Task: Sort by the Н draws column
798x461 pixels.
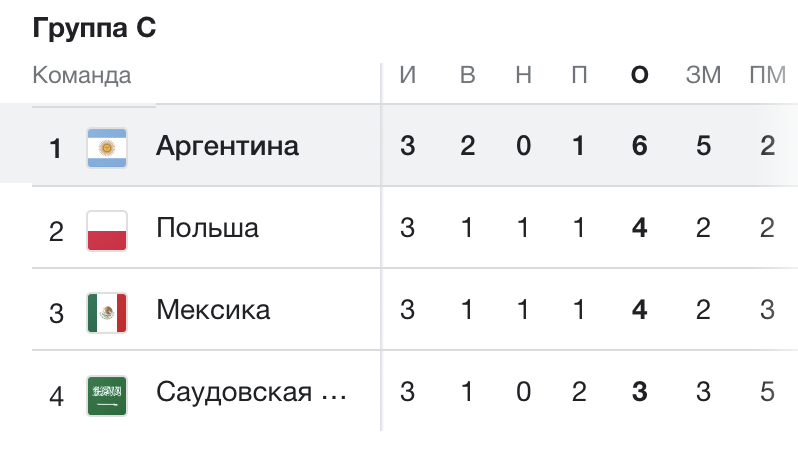Action: coord(524,75)
